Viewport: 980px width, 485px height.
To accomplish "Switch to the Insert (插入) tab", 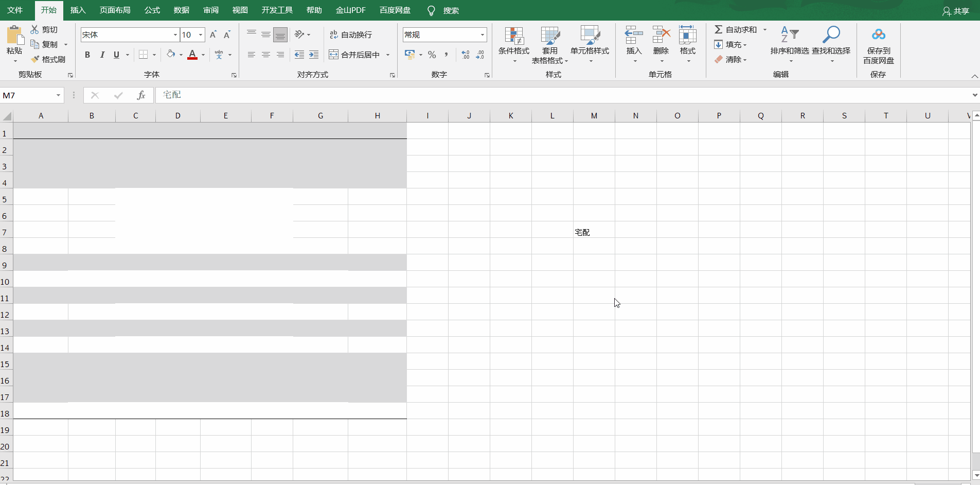I will point(78,10).
